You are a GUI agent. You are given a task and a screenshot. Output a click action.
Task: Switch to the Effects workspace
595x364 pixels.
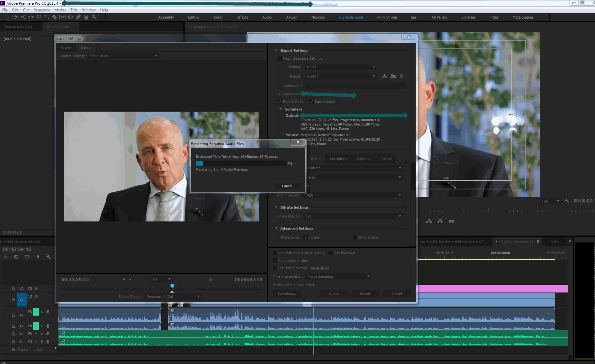coord(243,17)
